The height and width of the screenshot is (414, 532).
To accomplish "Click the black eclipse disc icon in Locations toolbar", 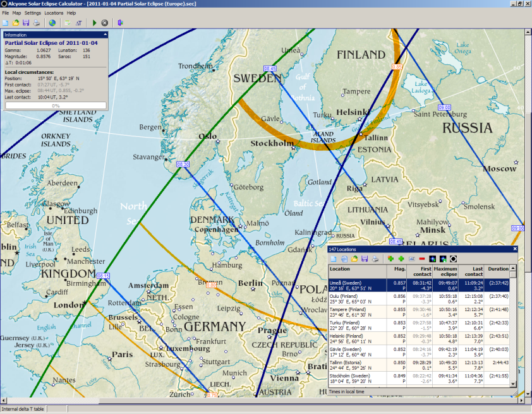I will coord(453,259).
